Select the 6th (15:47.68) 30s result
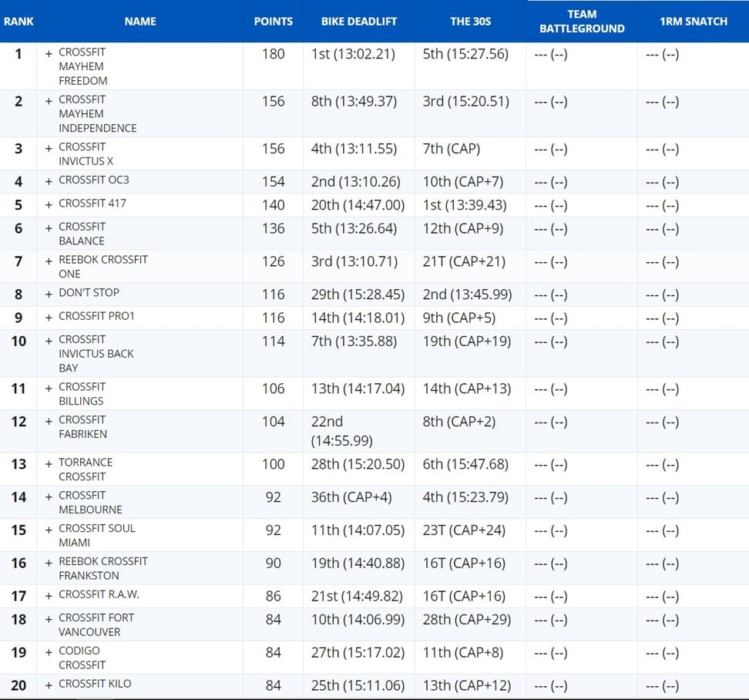749x700 pixels. coord(465,464)
